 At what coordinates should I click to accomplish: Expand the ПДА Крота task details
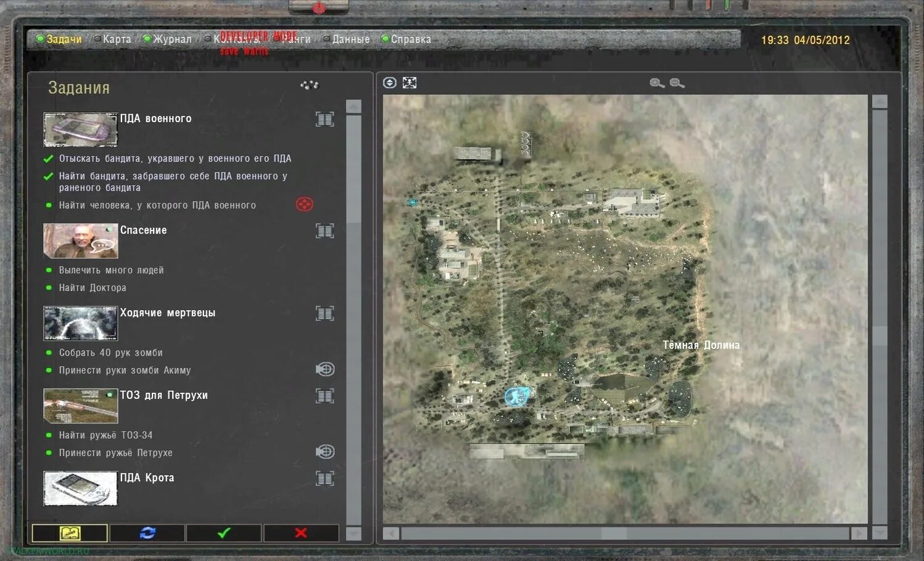click(325, 478)
